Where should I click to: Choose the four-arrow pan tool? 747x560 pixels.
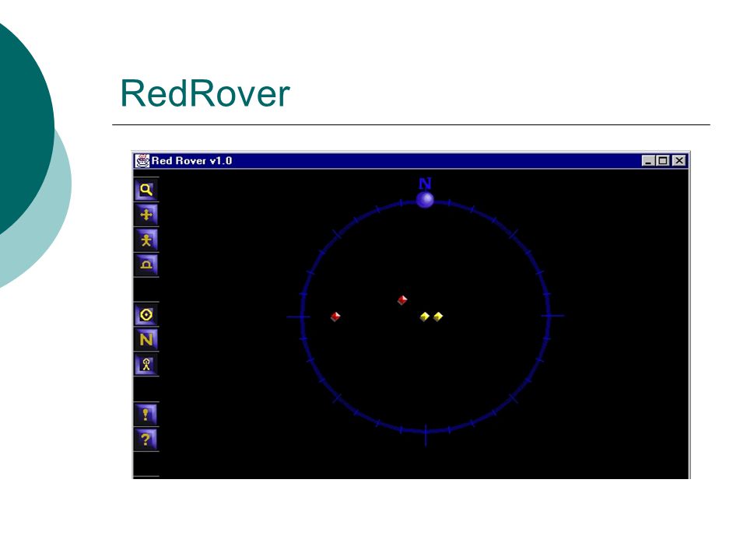pos(146,215)
